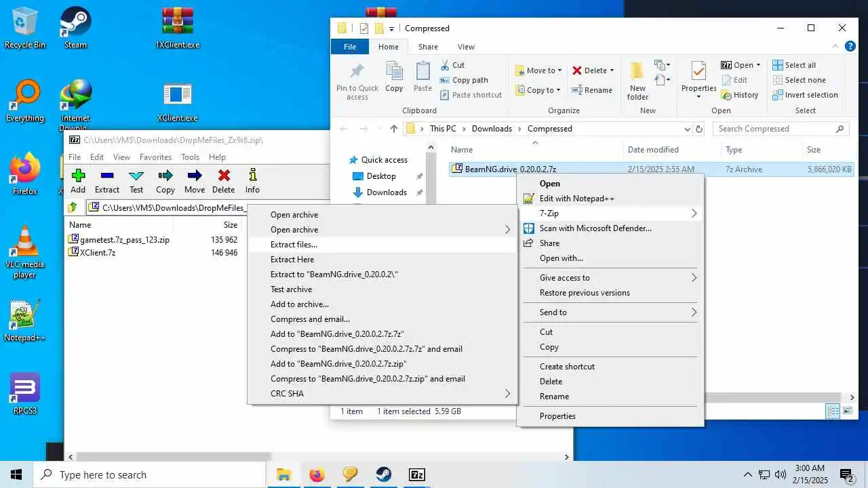Click Copy path in Explorer ribbon
The width and height of the screenshot is (868, 488).
(464, 80)
